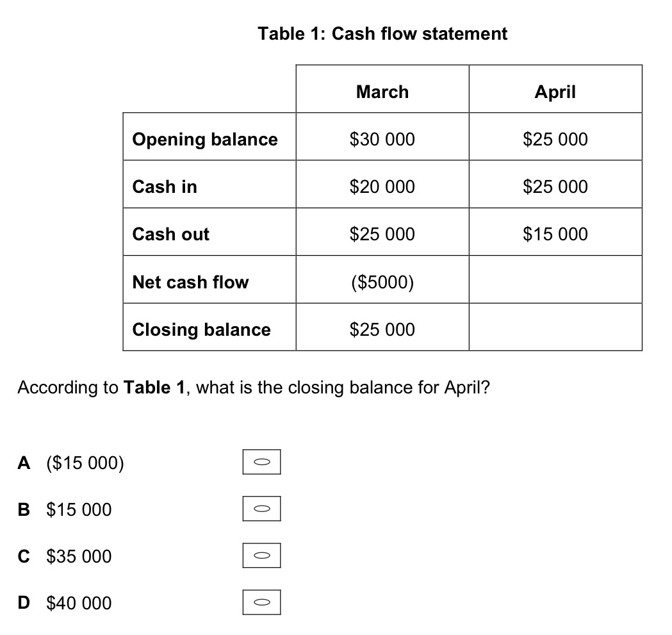
Task: Select the answer bubble for option A
Action: coord(261,462)
